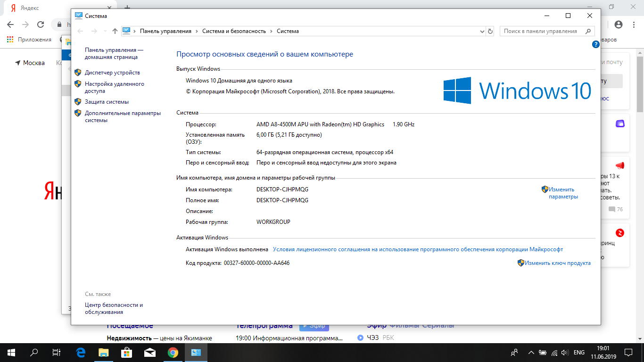Open Защита системы link
The height and width of the screenshot is (362, 644).
click(x=107, y=102)
